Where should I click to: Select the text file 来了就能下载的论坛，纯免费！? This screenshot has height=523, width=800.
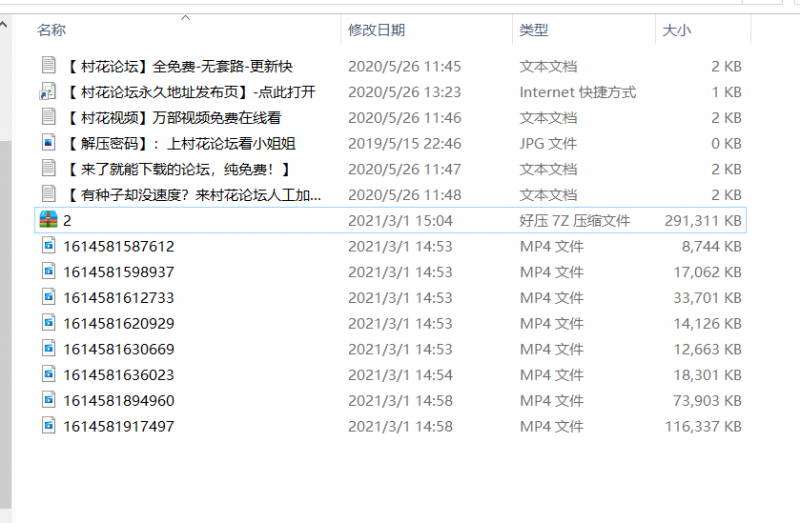click(x=180, y=169)
